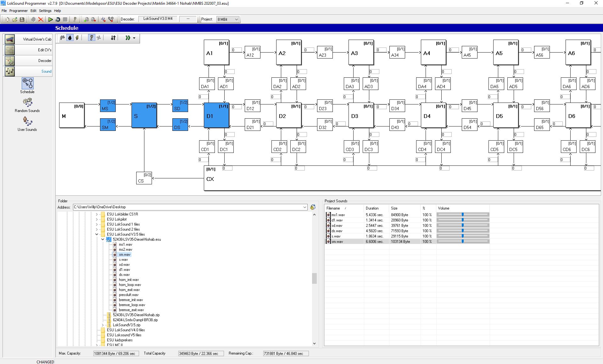This screenshot has height=364, width=603.
Task: Toggle the diesel drop engine type
Action: pyautogui.click(x=70, y=38)
